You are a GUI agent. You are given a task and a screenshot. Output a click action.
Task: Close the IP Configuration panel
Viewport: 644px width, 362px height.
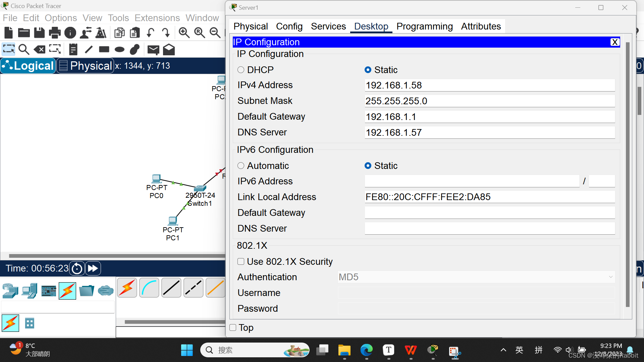tap(615, 42)
